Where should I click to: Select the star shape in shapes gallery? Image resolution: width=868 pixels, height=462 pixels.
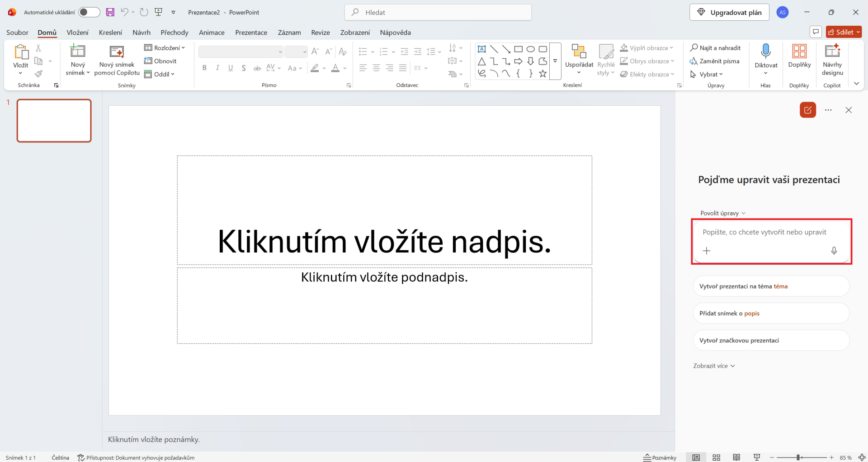(x=543, y=74)
